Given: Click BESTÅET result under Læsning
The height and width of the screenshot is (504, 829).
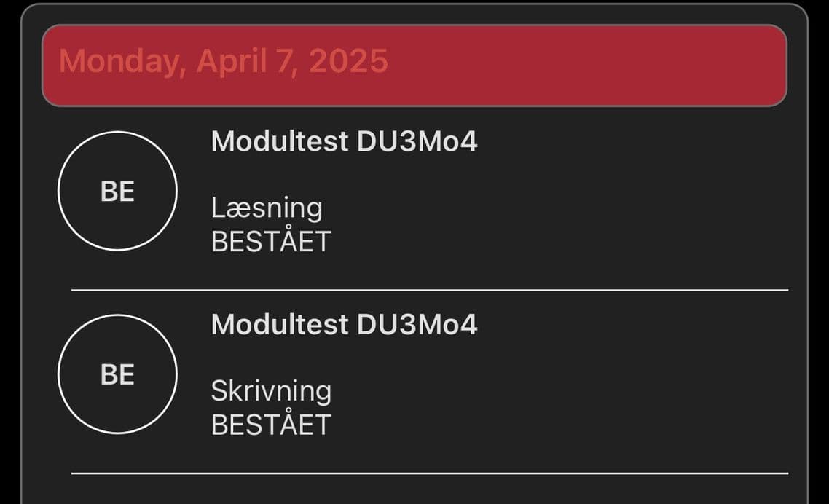Looking at the screenshot, I should point(271,242).
